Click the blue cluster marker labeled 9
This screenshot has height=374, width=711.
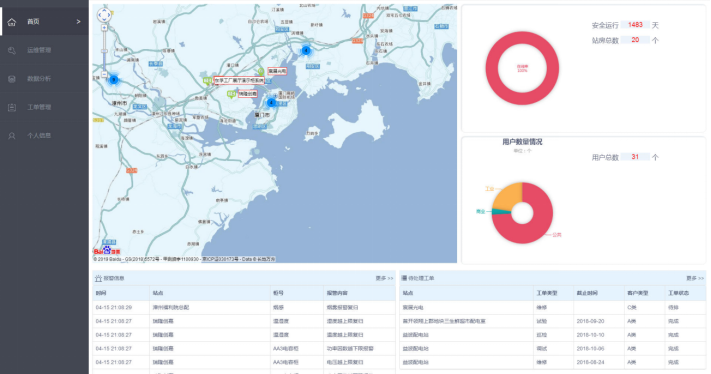coord(114,80)
